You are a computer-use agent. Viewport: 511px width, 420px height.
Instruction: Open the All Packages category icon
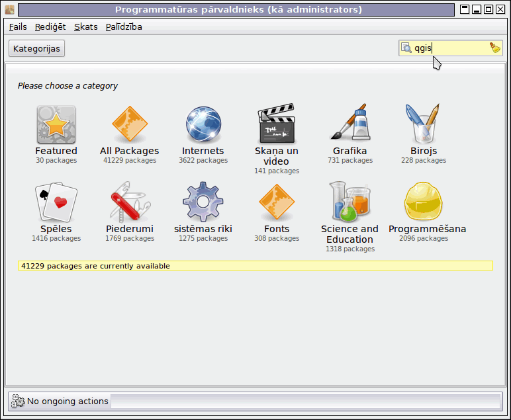(x=130, y=124)
